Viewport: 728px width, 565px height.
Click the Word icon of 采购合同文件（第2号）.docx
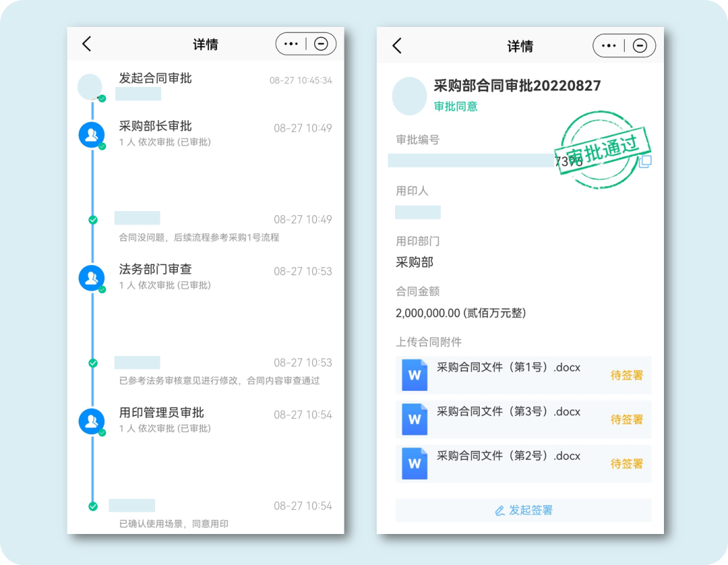pos(414,463)
